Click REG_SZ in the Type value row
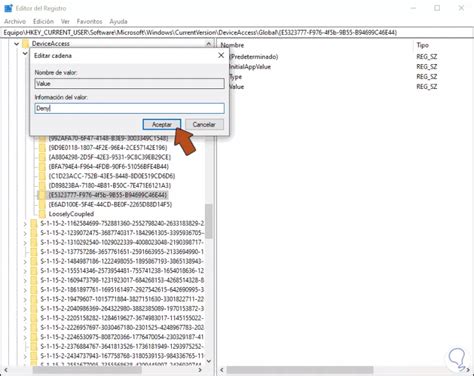This screenshot has height=376, width=474. (x=426, y=77)
